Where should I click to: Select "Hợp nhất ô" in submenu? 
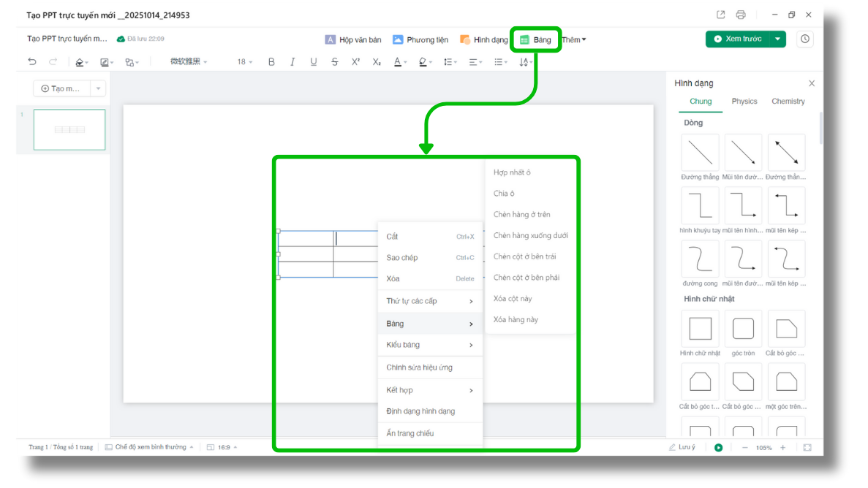coord(512,172)
